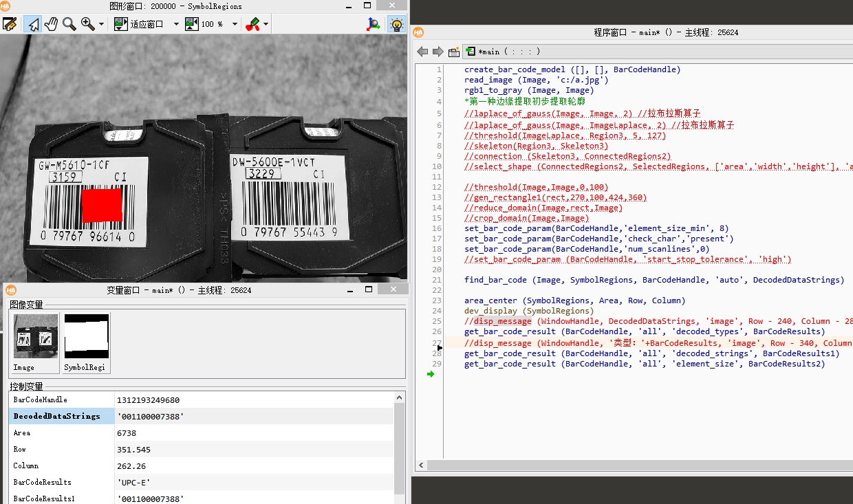Screen dimensions: 853x504
Task: Click the forward arrow in program window
Action: tap(438, 52)
